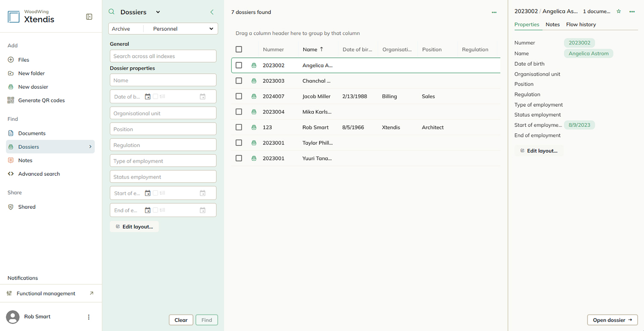Viewport: 644px width, 331px height.
Task: Open results list more options ellipsis
Action: point(494,12)
